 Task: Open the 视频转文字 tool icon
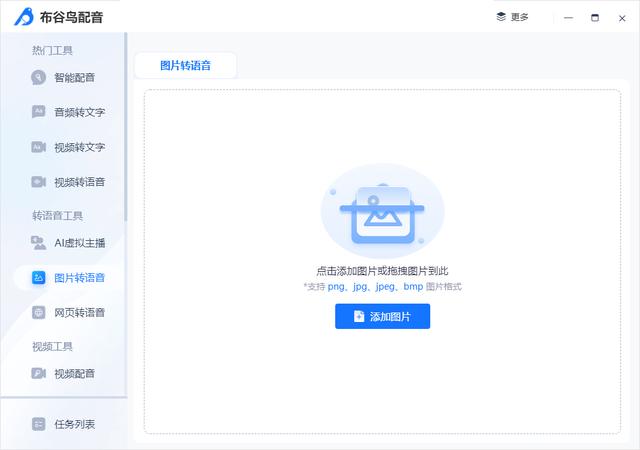coord(38,147)
